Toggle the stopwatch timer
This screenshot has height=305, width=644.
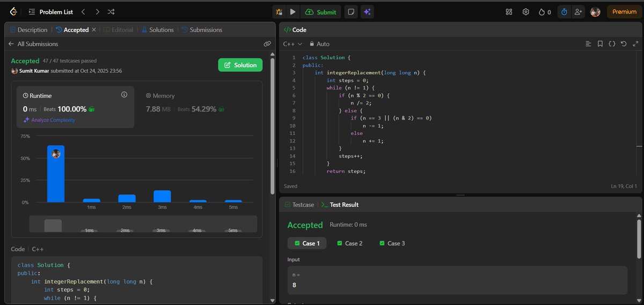(564, 12)
